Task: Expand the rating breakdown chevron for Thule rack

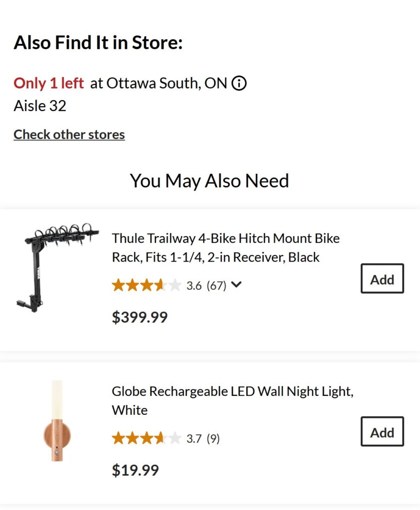Action: click(237, 285)
